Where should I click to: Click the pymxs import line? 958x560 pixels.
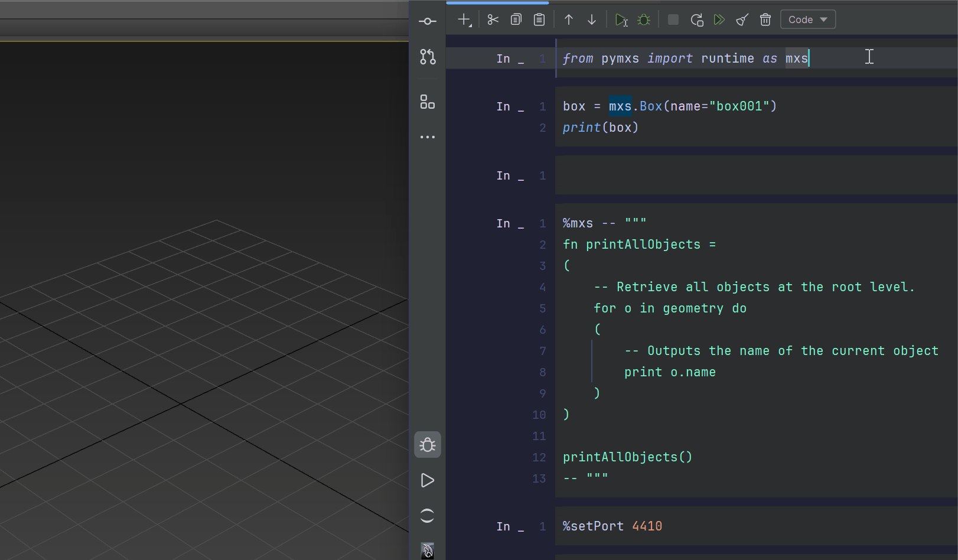pos(685,58)
